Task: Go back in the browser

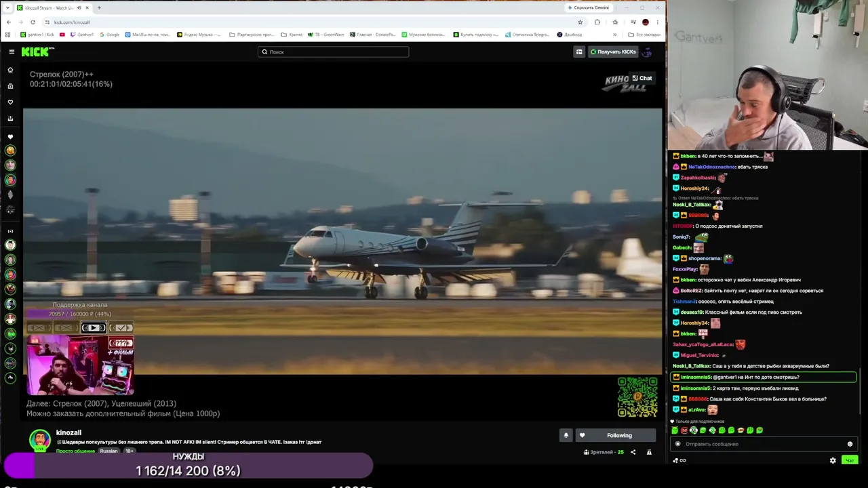Action: (x=8, y=22)
